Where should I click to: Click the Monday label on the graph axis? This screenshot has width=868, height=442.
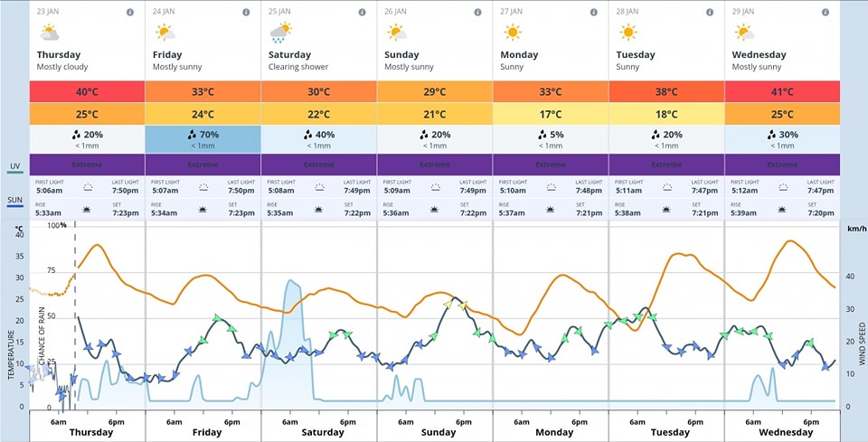(x=554, y=432)
